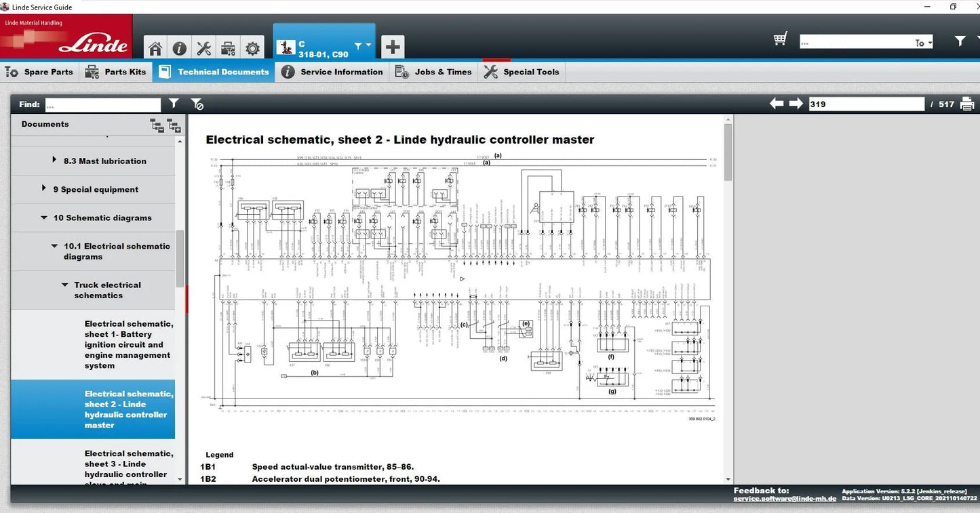Collapse all document tree nodes using the minus icon
Image resolution: width=980 pixels, height=513 pixels.
(157, 125)
